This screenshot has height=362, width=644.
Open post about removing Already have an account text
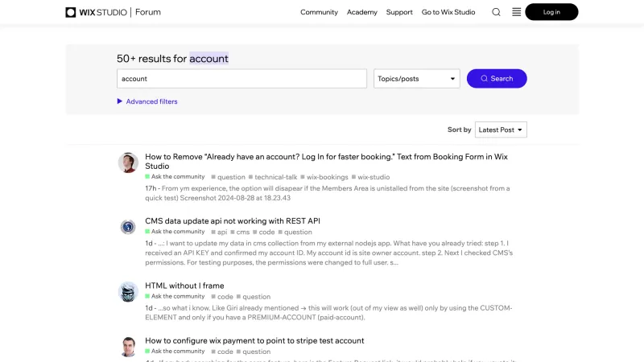click(326, 162)
